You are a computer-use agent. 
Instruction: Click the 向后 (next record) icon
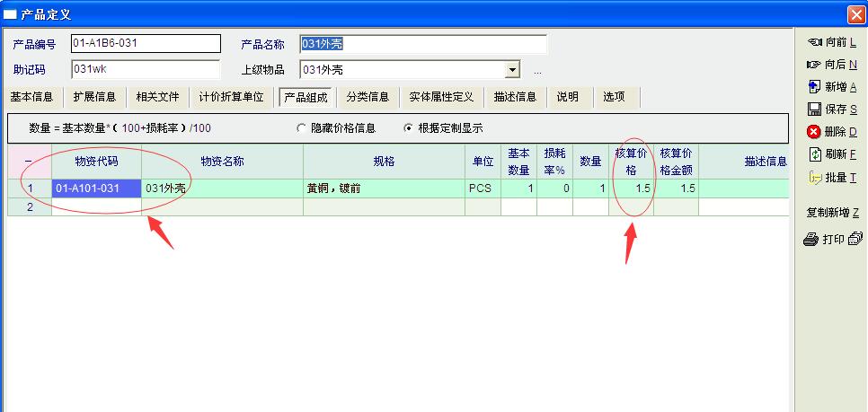click(814, 65)
